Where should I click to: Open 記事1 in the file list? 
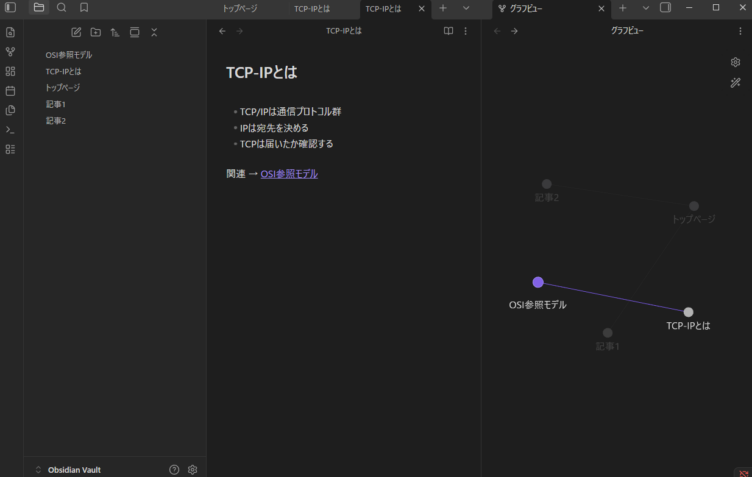(x=56, y=104)
